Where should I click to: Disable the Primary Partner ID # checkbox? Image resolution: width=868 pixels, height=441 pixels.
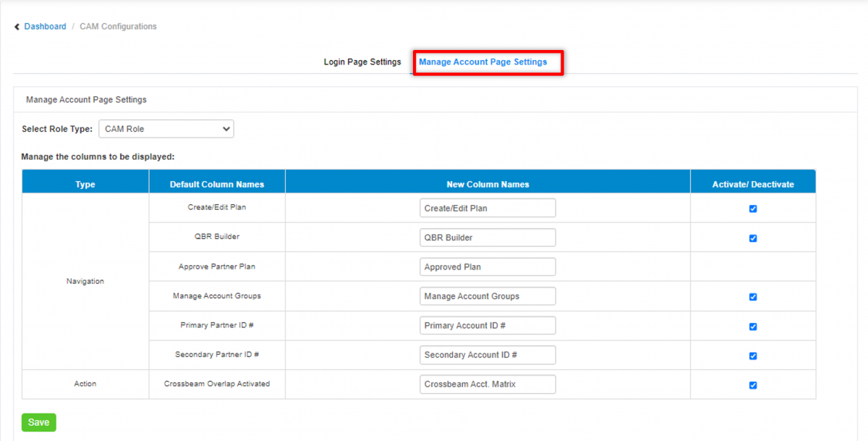click(752, 326)
